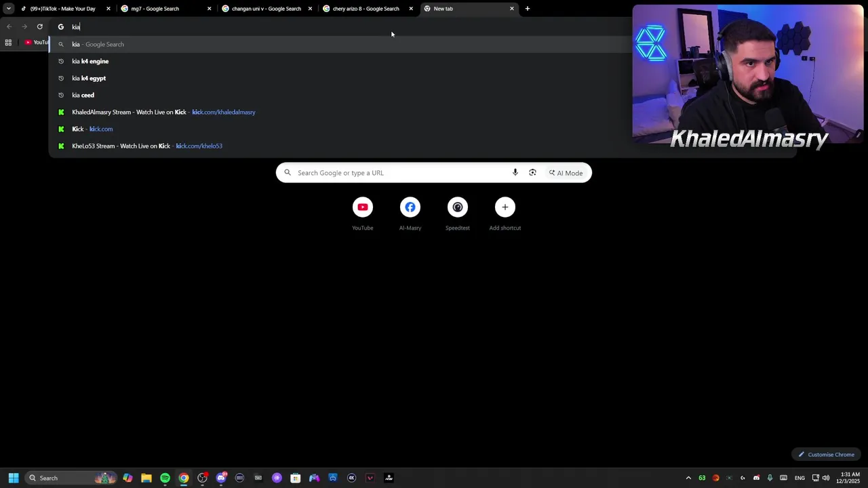Close the TikTok tab

coord(108,9)
